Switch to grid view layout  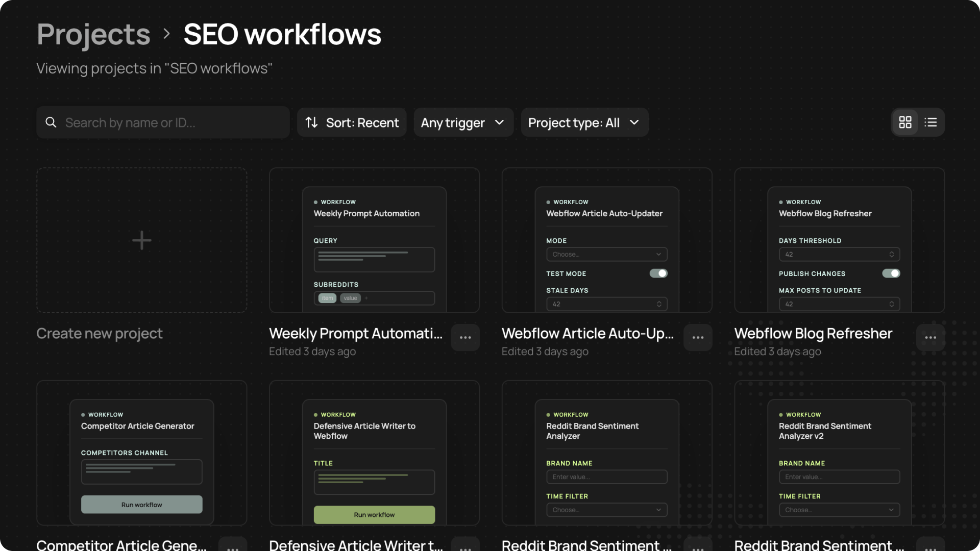tap(905, 122)
